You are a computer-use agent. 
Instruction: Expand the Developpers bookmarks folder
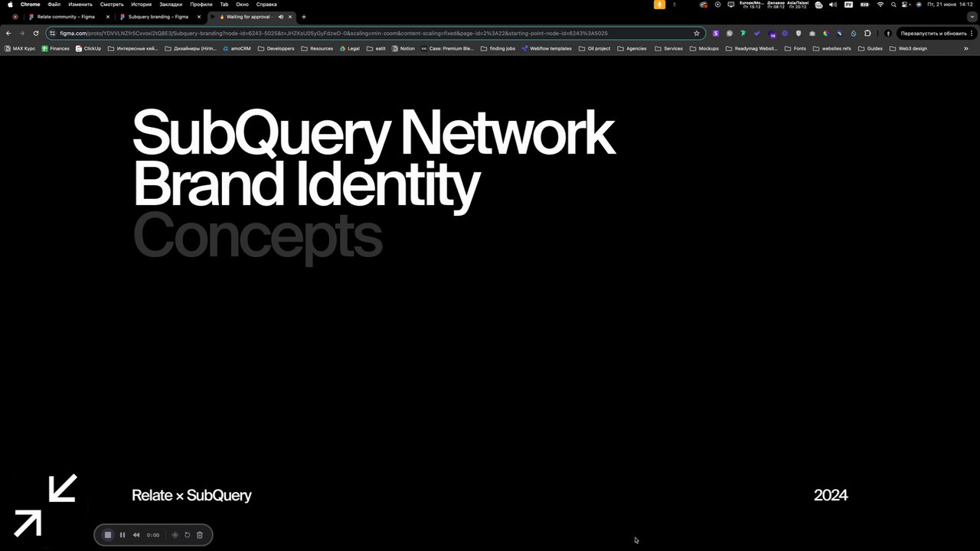pos(276,48)
